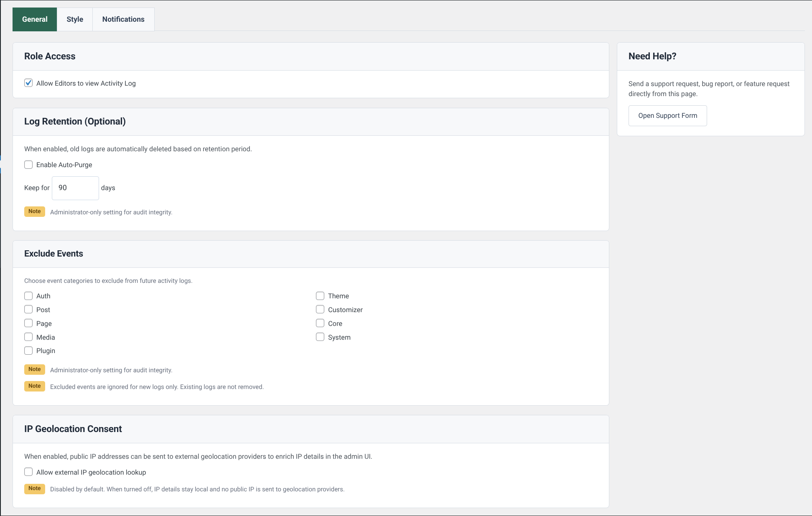Check the Customizer exclusion checkbox

pos(320,309)
